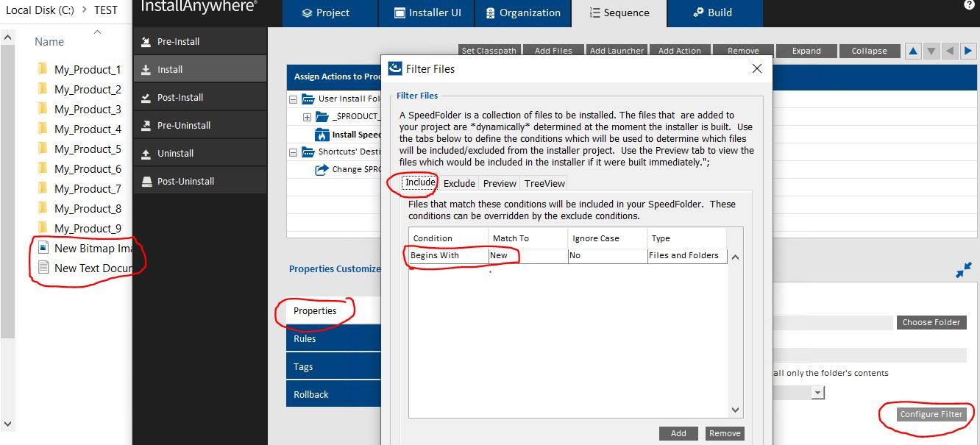The width and height of the screenshot is (980, 445).
Task: Click Remove in Filter Files dialog
Action: [725, 433]
